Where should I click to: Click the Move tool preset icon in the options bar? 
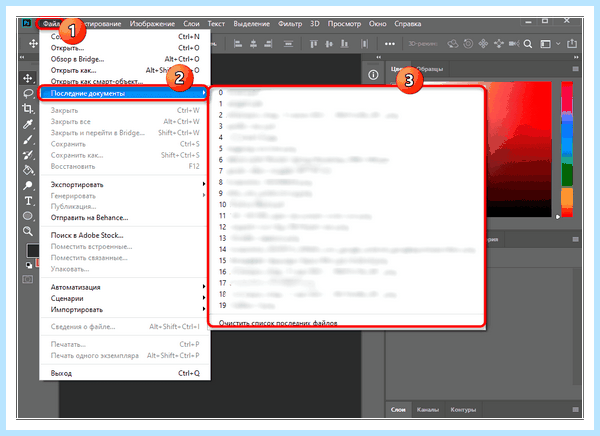[33, 44]
